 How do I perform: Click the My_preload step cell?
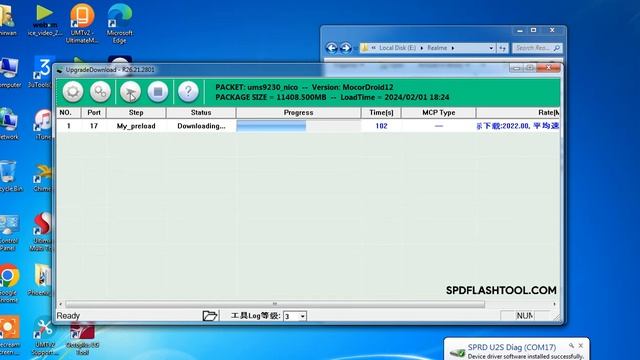[136, 126]
